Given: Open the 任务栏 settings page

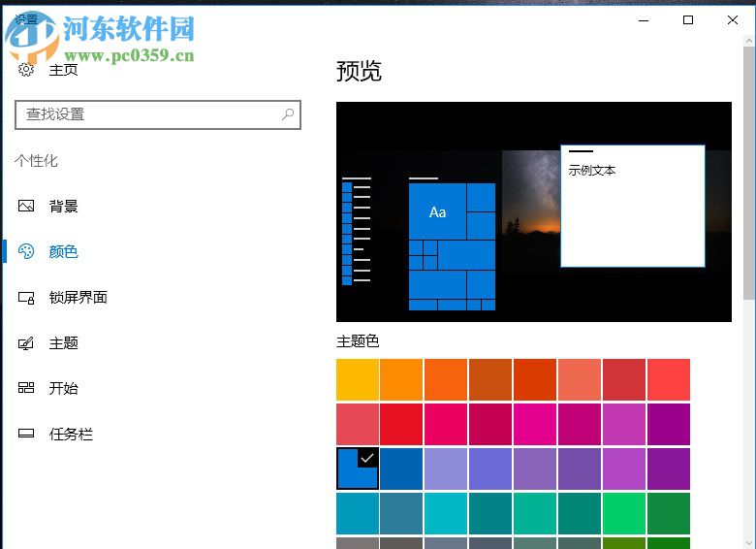Looking at the screenshot, I should pyautogui.click(x=71, y=435).
